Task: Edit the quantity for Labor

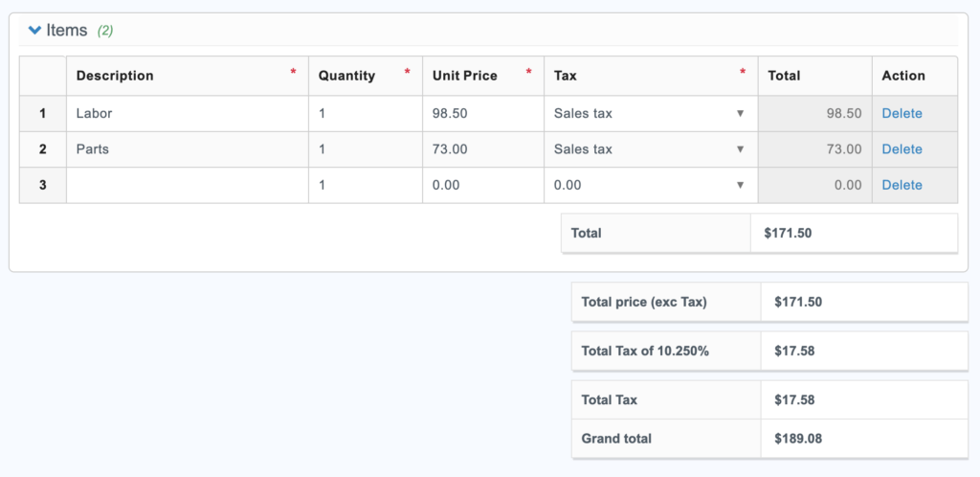Action: coord(365,113)
